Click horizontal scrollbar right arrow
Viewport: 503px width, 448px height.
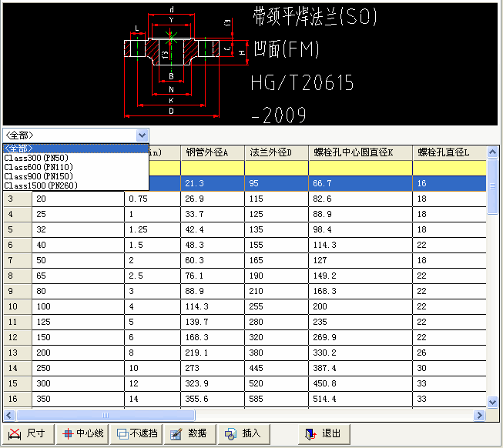point(480,416)
